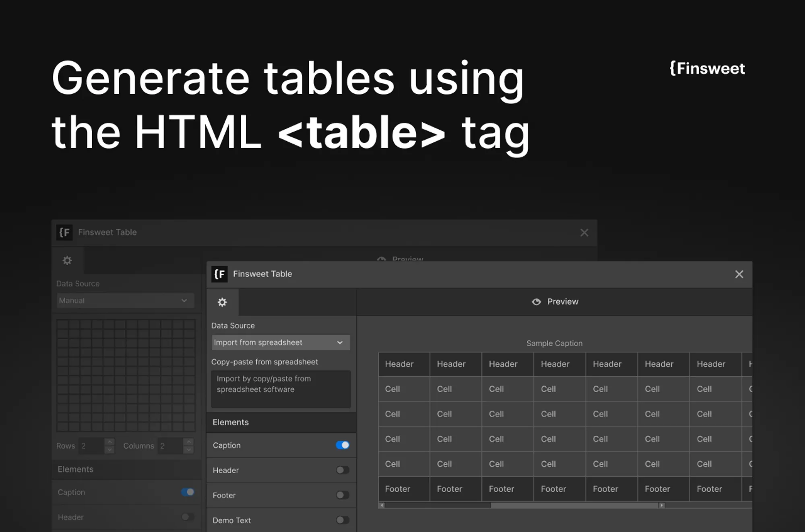Close the Finsweet Table dialog
Viewport: 805px width, 532px height.
click(x=739, y=274)
